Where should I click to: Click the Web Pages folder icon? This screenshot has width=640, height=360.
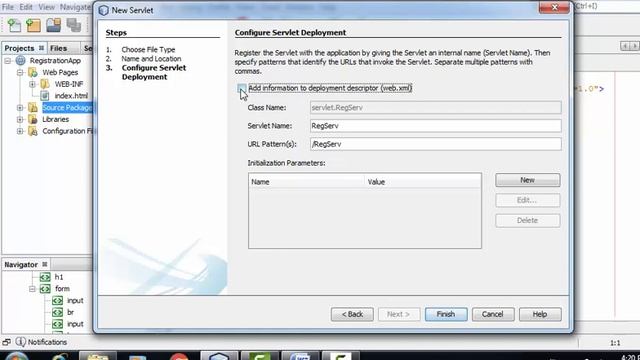33,72
